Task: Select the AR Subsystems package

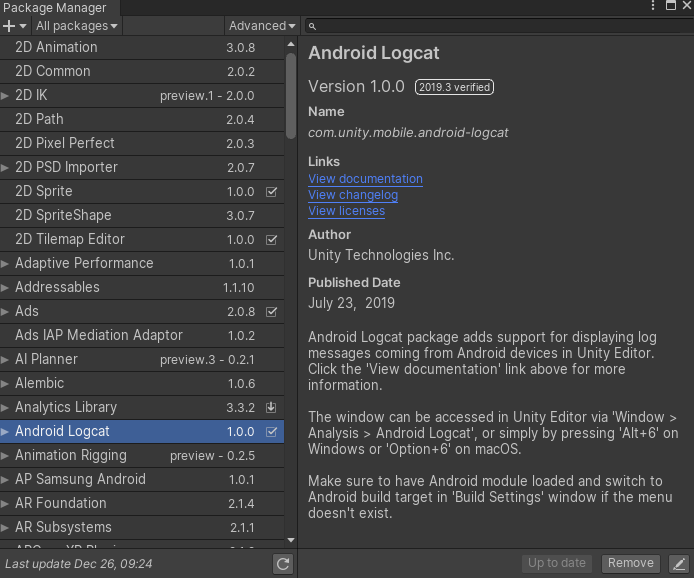Action: (x=142, y=527)
